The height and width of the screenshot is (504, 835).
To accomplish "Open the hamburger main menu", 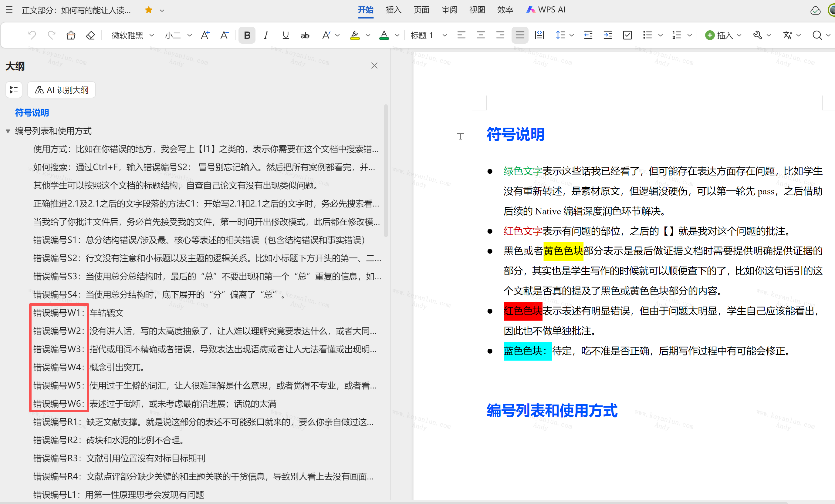I will tap(9, 10).
